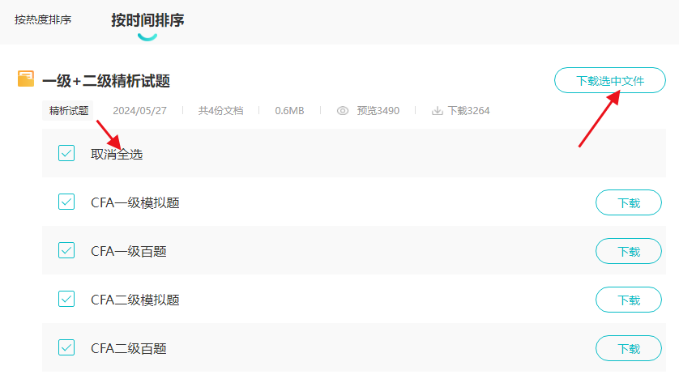Switch to the 按热度排序 tab
Image resolution: width=679 pixels, height=383 pixels.
click(x=43, y=20)
